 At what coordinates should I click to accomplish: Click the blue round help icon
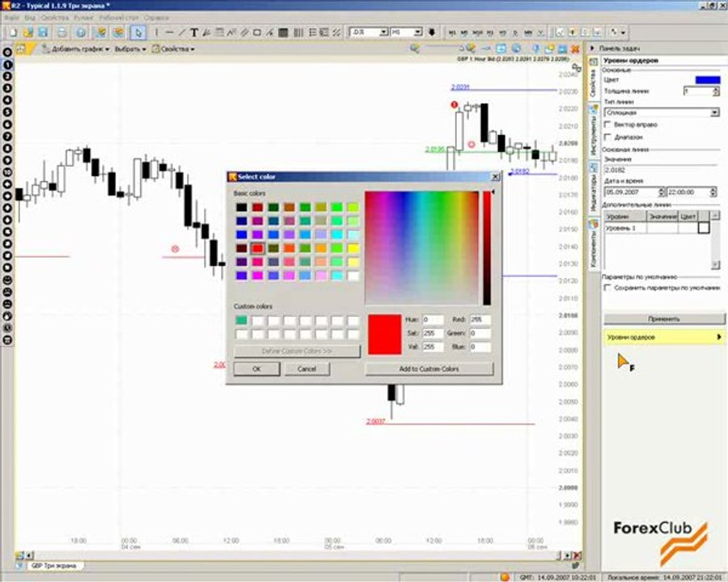click(x=81, y=32)
